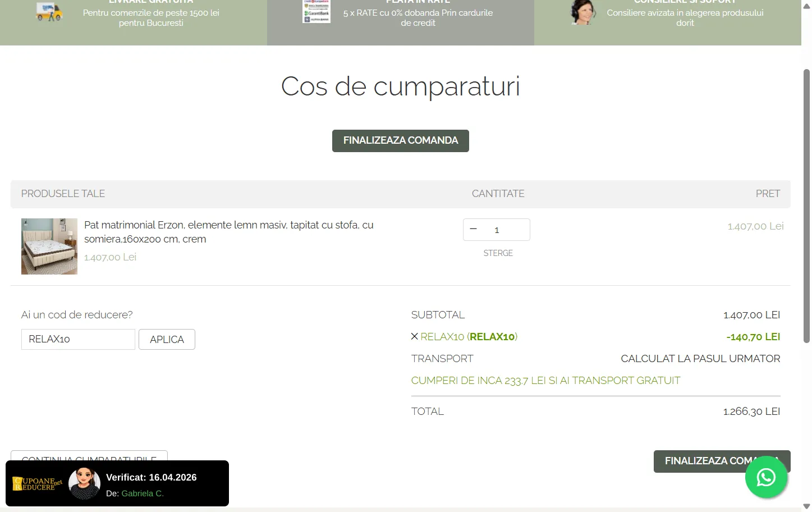The image size is (812, 512).
Task: Decrease quantity with minus button
Action: (x=474, y=229)
